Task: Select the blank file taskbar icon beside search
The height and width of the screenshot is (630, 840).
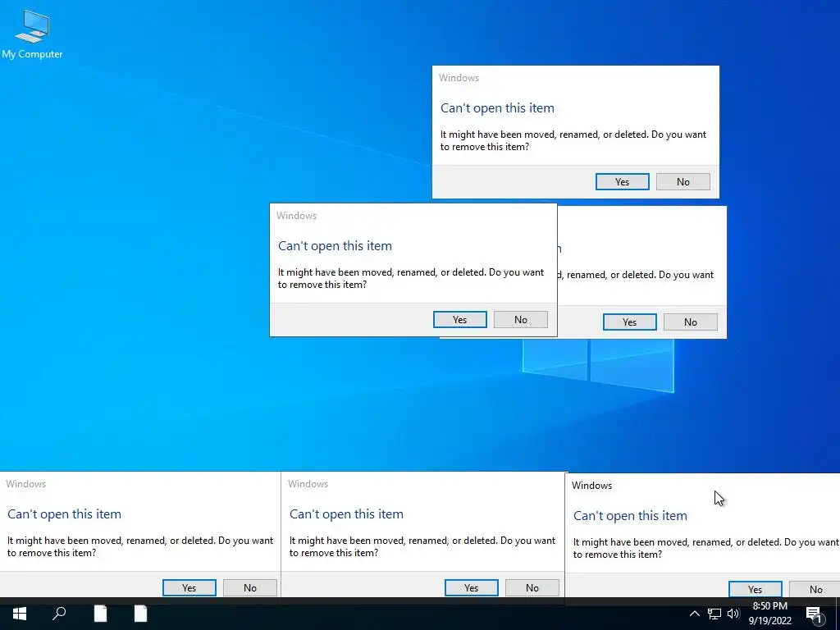Action: pos(100,614)
